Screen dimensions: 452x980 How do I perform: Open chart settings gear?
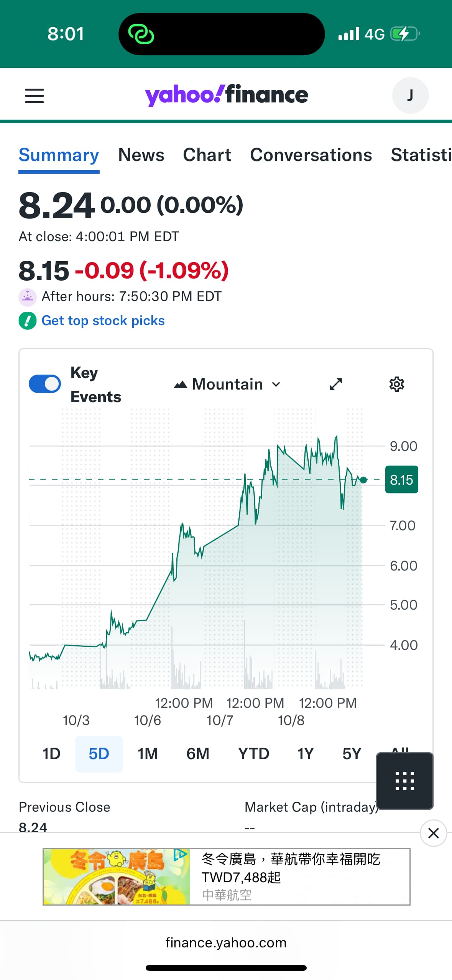(396, 384)
